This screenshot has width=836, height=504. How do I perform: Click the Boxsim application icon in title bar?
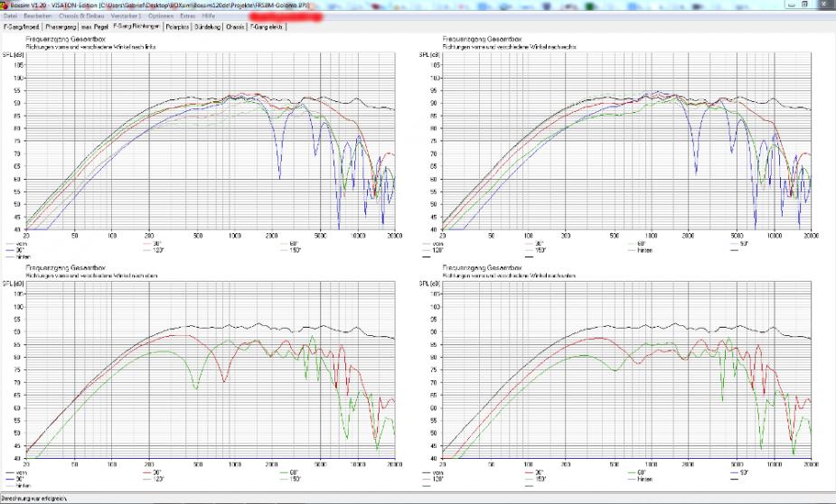[5, 5]
